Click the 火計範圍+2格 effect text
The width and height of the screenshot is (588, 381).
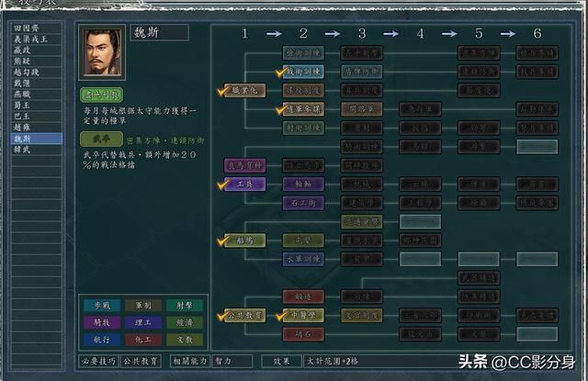tap(333, 361)
